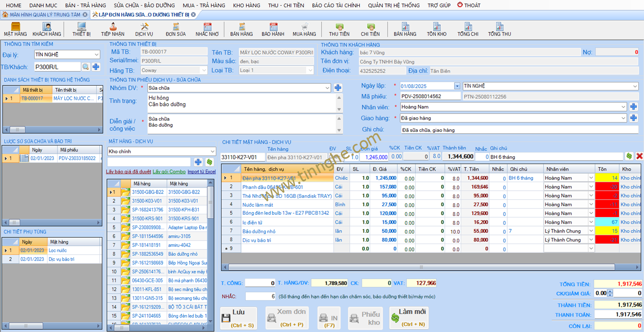The width and height of the screenshot is (644, 332).
Task: Click the CK/GIẢM GIÁ spinner arrows
Action: click(x=610, y=293)
